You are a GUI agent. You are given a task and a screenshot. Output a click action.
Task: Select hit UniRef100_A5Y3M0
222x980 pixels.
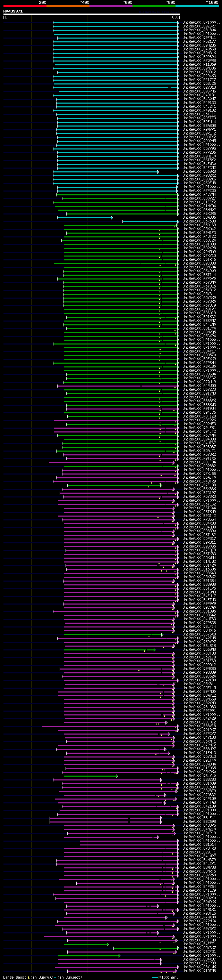point(199,282)
